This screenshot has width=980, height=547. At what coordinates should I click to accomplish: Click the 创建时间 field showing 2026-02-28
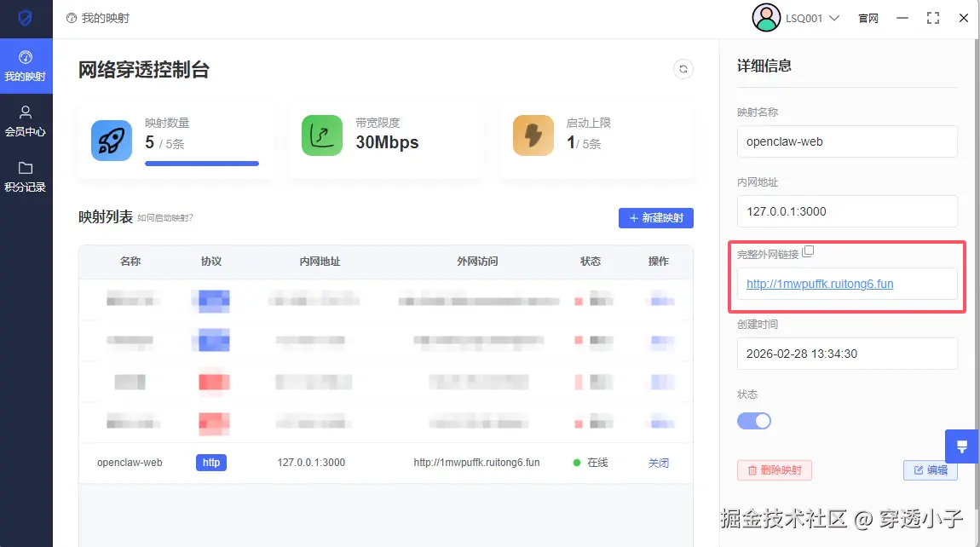[847, 354]
